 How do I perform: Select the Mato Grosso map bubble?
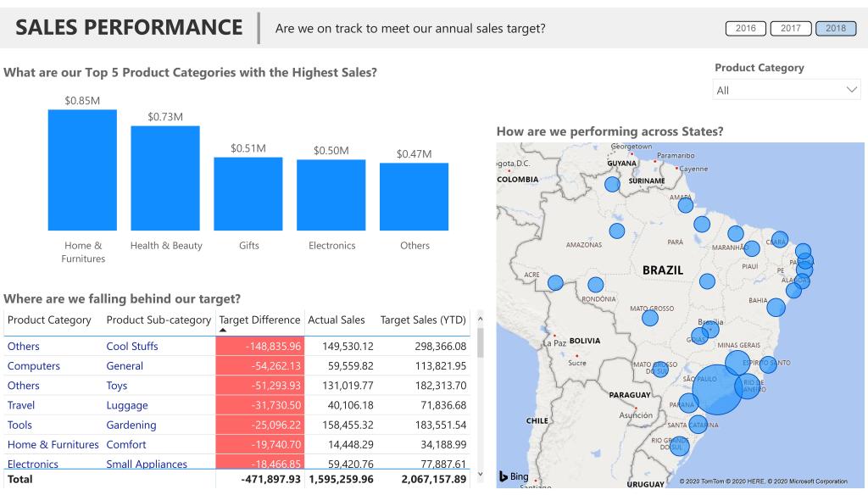650,318
